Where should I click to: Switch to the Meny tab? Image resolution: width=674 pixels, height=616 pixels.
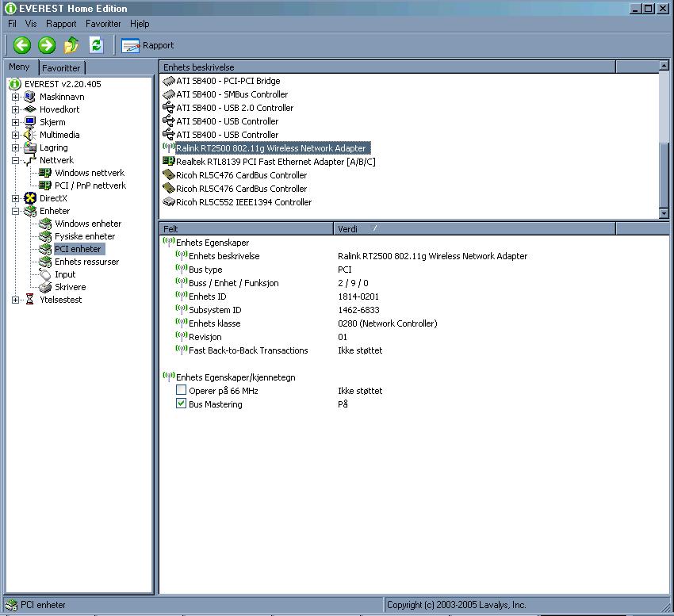click(x=19, y=67)
